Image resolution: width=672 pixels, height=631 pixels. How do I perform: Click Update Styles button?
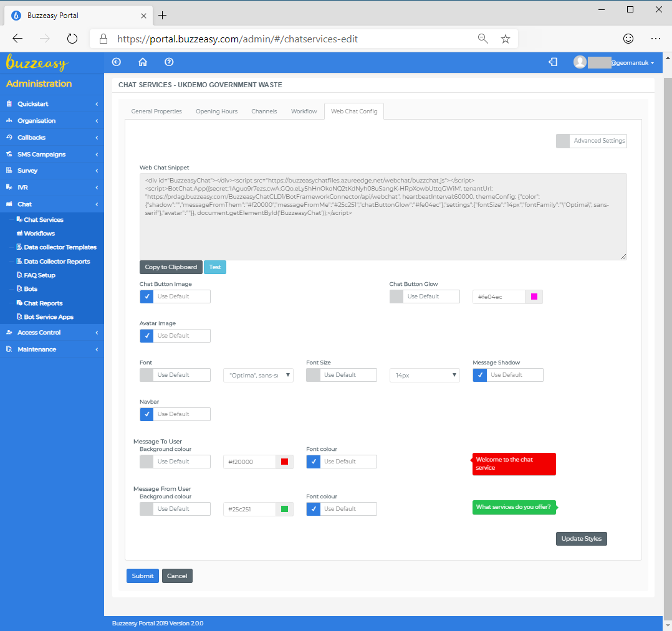coord(582,538)
